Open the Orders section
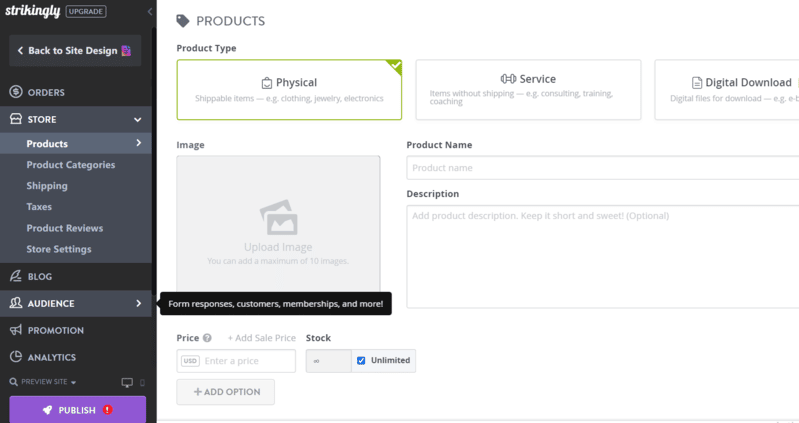799x423 pixels. (x=76, y=92)
